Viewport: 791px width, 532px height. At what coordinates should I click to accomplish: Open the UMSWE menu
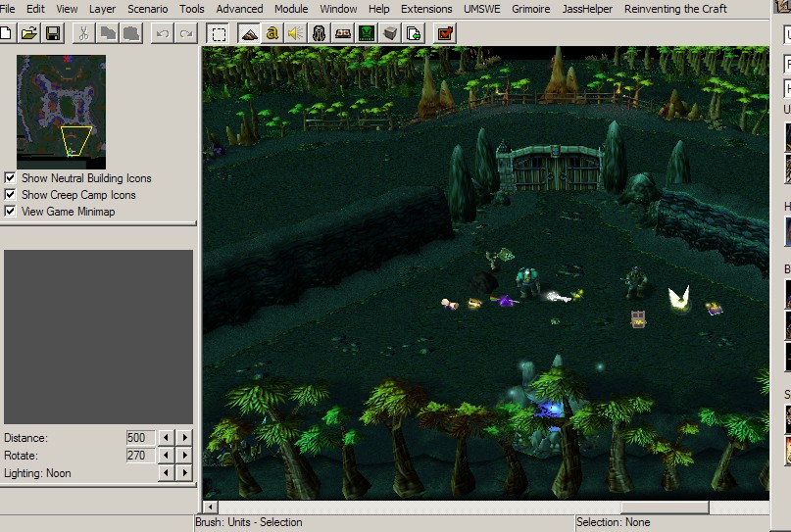pyautogui.click(x=482, y=9)
